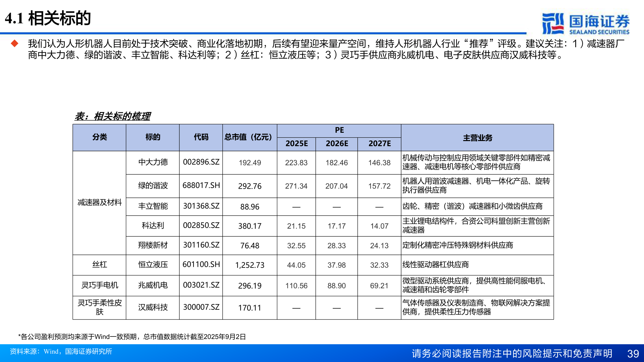Click PE value 32.55

[x=296, y=246]
